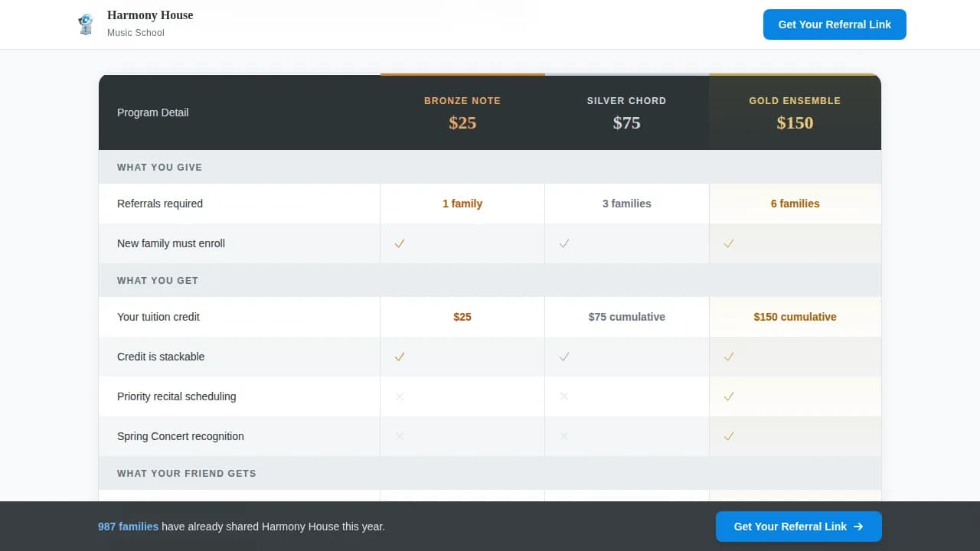This screenshot has width=980, height=551.
Task: Click the Referrals required row label
Action: pyautogui.click(x=160, y=204)
